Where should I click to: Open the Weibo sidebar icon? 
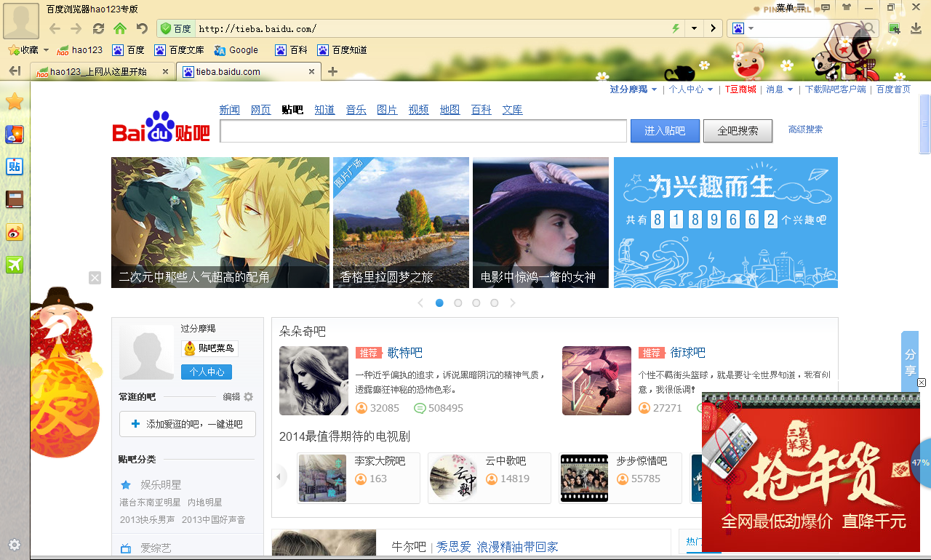15,232
